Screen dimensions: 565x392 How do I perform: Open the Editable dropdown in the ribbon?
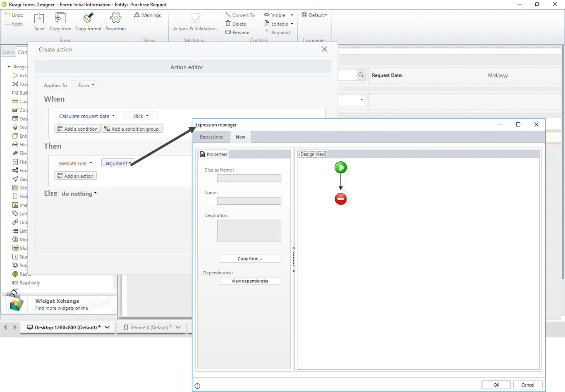point(279,24)
